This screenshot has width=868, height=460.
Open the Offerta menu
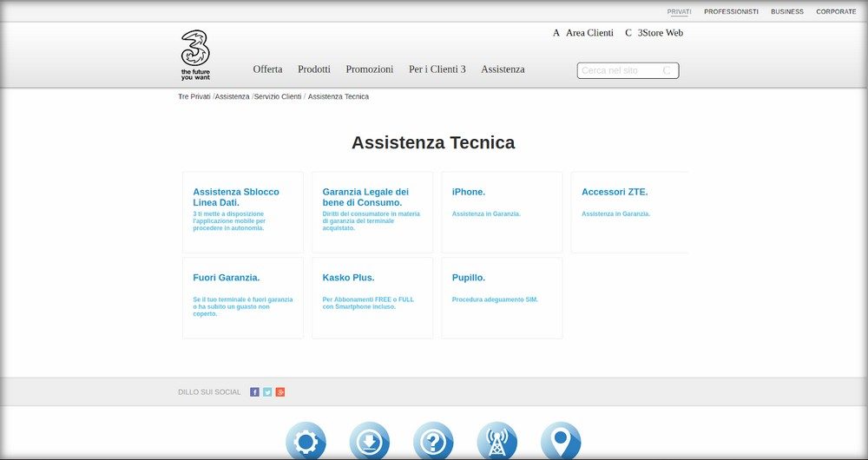coord(267,69)
